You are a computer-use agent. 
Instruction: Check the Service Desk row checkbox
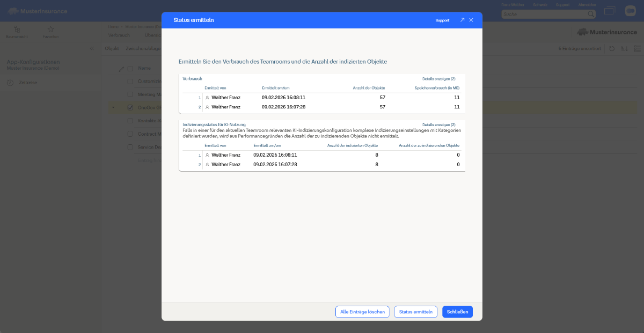(130, 147)
